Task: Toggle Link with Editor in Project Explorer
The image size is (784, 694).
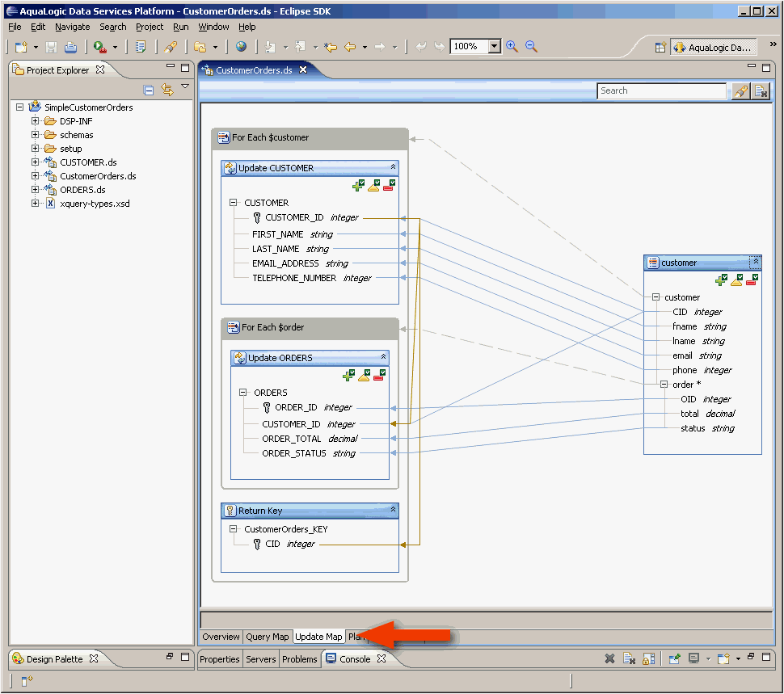Action: tap(167, 90)
